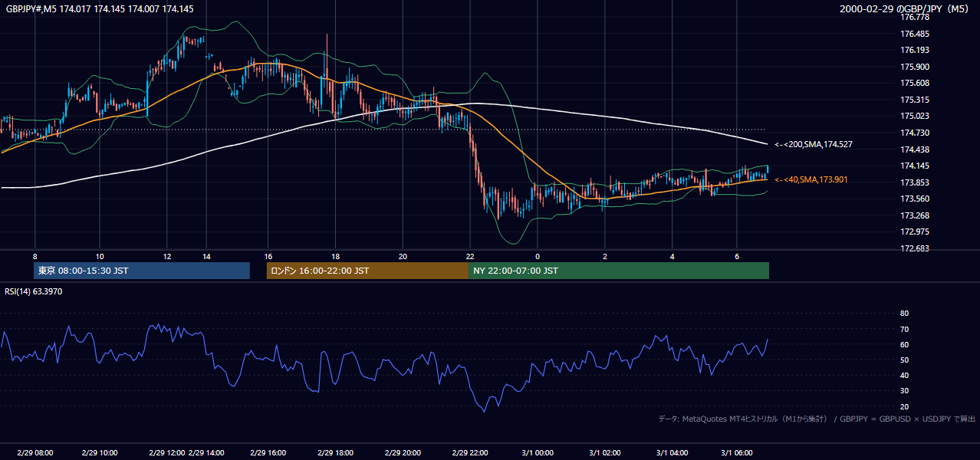Select the bottom date label '2/29 18:00'
This screenshot has height=460, width=980.
pyautogui.click(x=336, y=452)
